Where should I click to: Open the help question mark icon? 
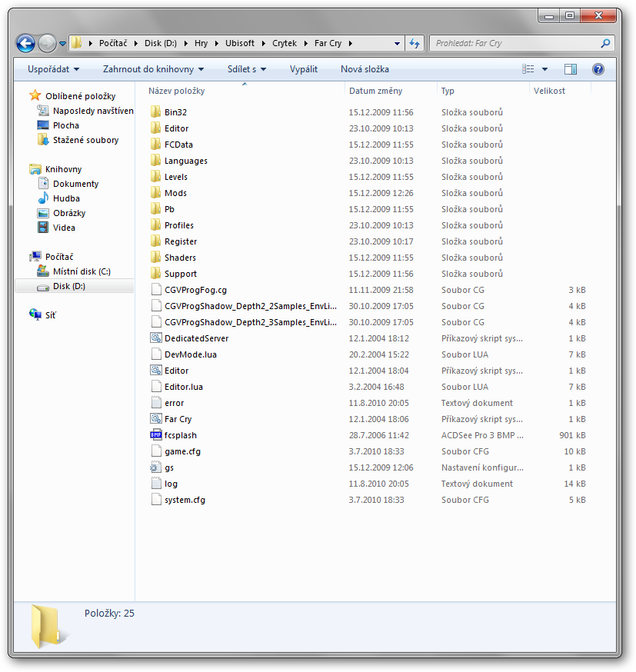[x=598, y=69]
